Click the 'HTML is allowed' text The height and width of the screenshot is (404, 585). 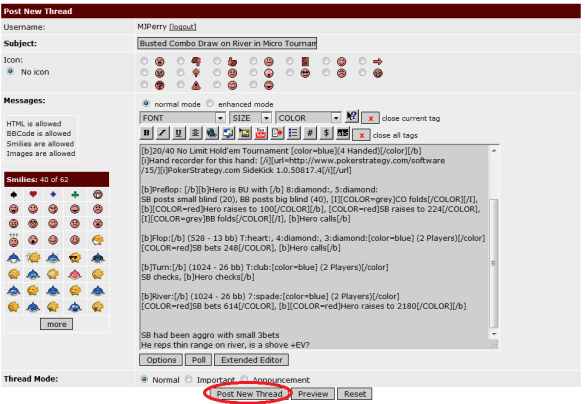click(34, 123)
